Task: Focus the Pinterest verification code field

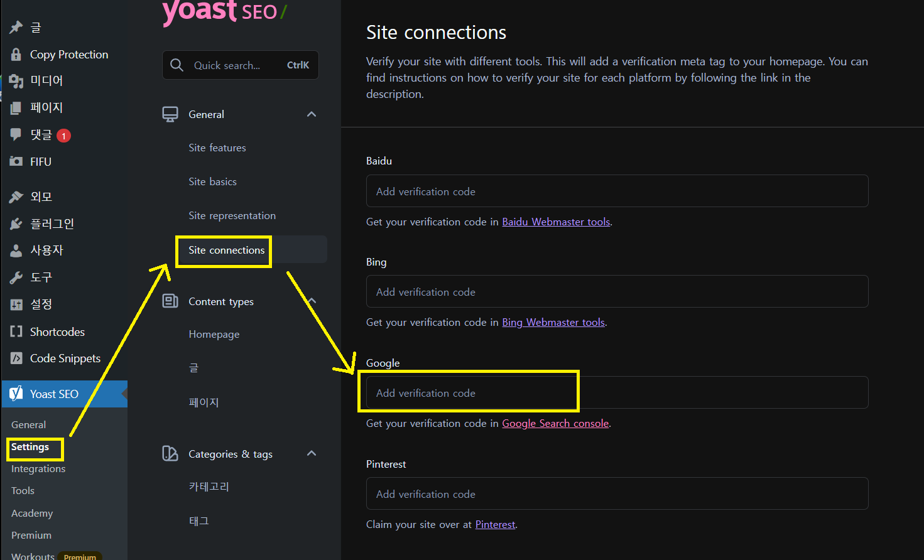Action: tap(617, 493)
